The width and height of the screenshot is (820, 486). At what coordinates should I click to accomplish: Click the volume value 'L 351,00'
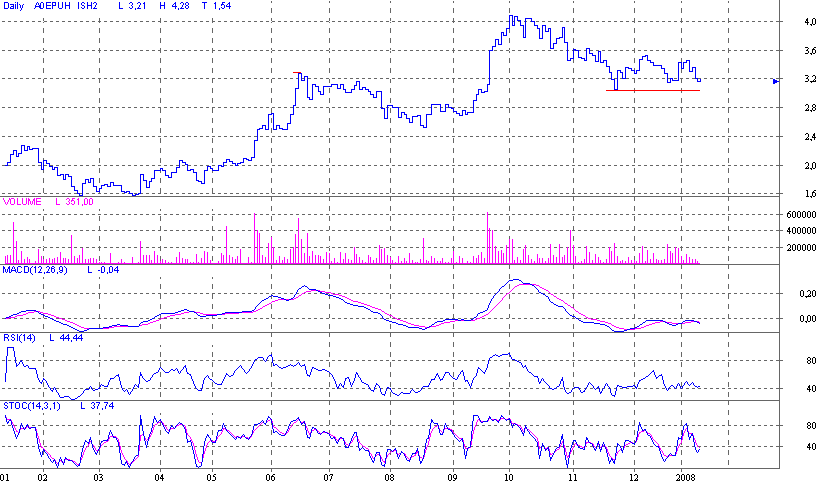pos(74,202)
